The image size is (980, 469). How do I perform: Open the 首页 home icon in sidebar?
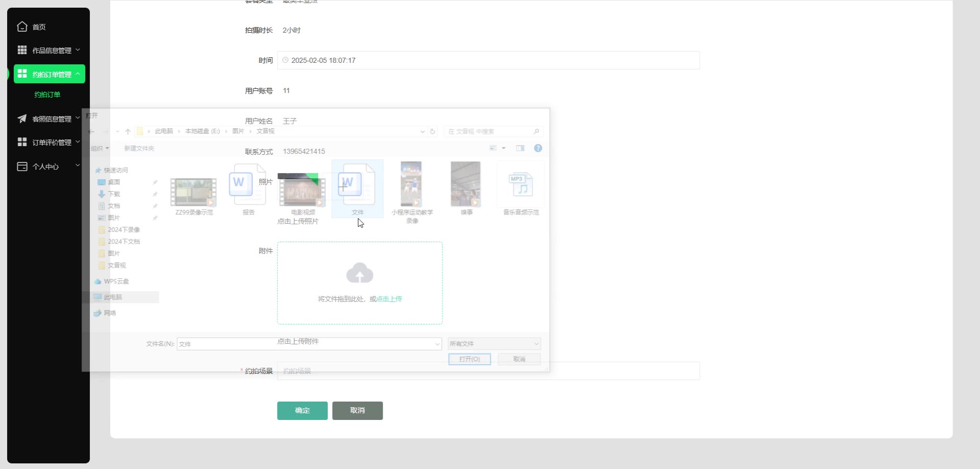pos(22,27)
